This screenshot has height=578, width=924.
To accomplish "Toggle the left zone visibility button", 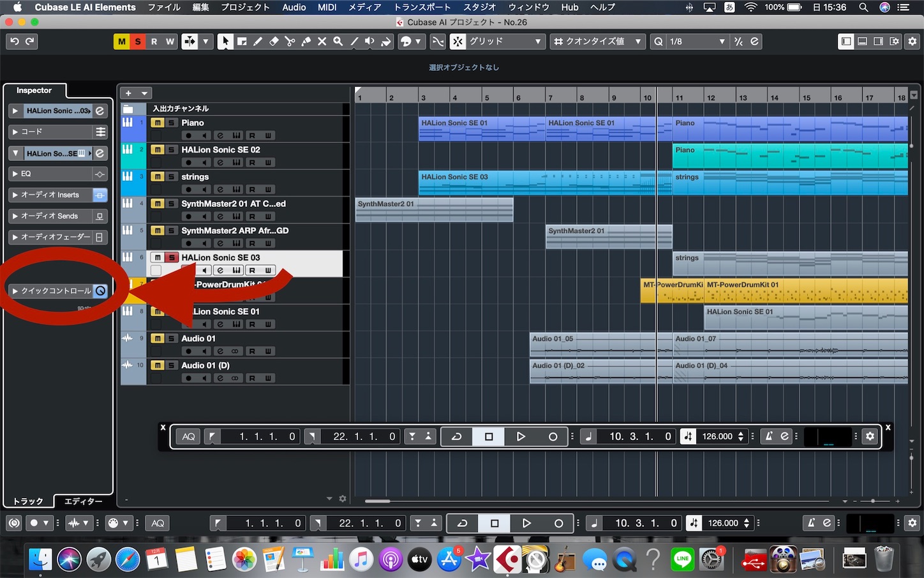I will point(846,42).
